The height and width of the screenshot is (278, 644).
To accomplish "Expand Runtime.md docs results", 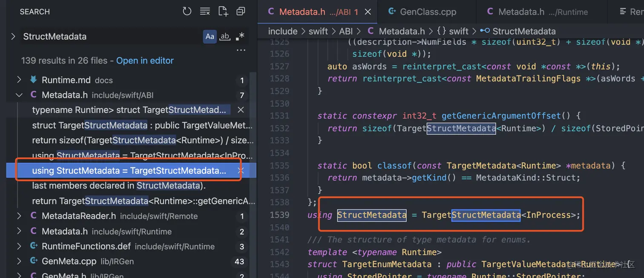I will tap(19, 80).
